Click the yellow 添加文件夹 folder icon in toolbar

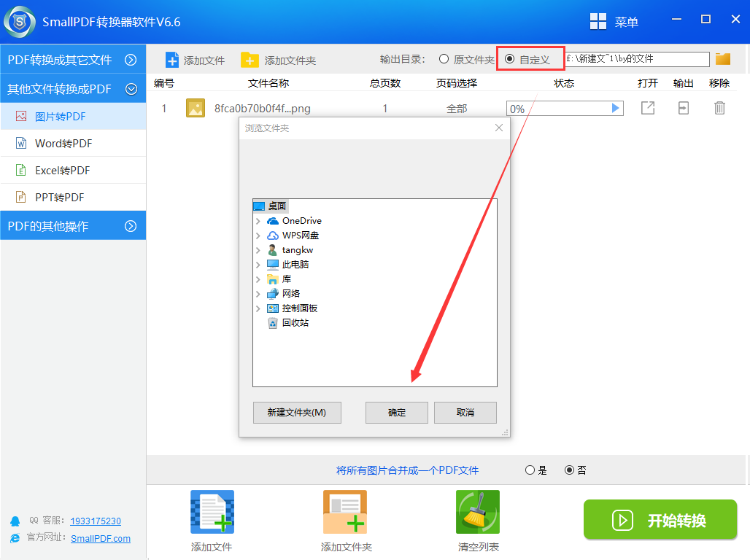tap(250, 60)
